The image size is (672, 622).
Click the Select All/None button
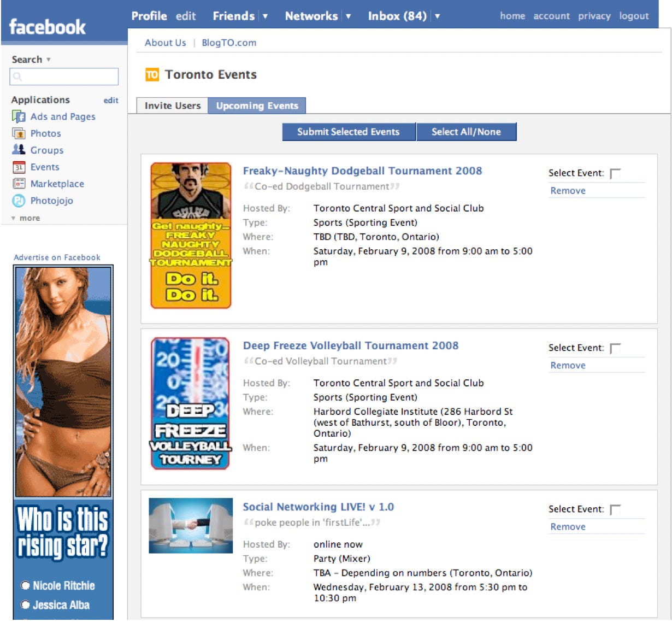tap(466, 132)
